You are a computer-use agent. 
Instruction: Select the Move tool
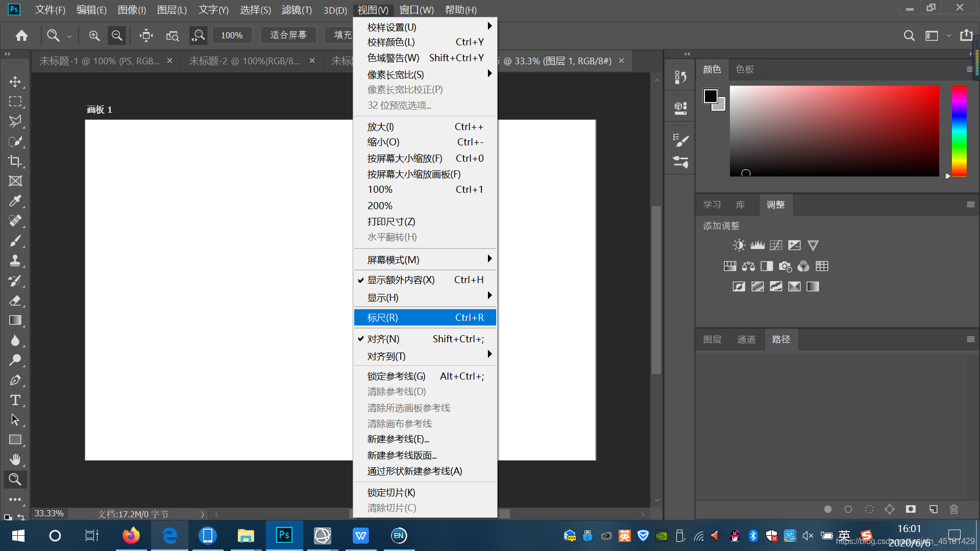15,82
